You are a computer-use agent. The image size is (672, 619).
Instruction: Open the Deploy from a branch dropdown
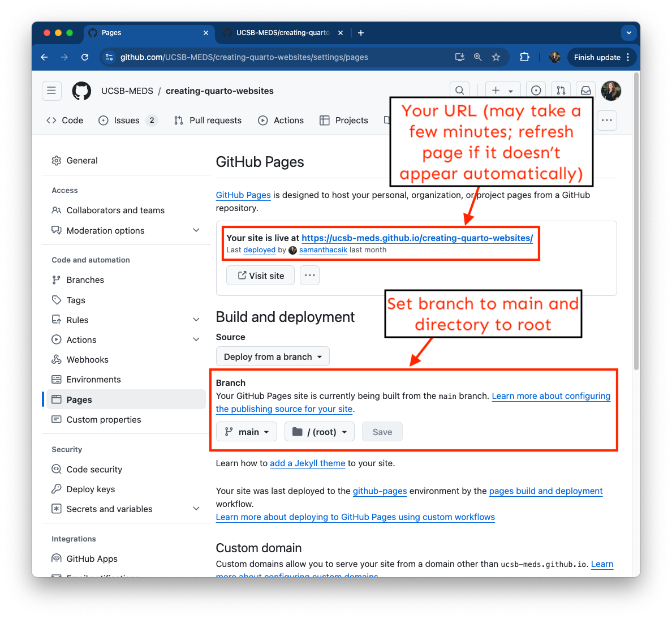[x=273, y=356]
